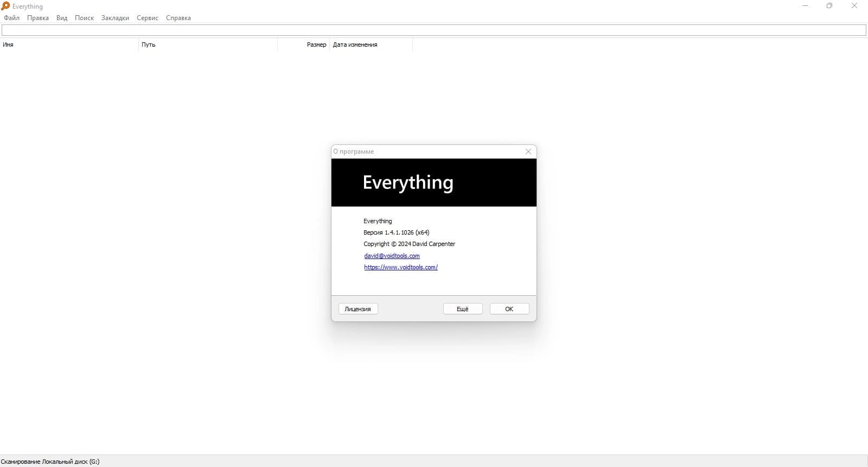
Task: Click the Ещё button in About dialog
Action: pos(463,309)
